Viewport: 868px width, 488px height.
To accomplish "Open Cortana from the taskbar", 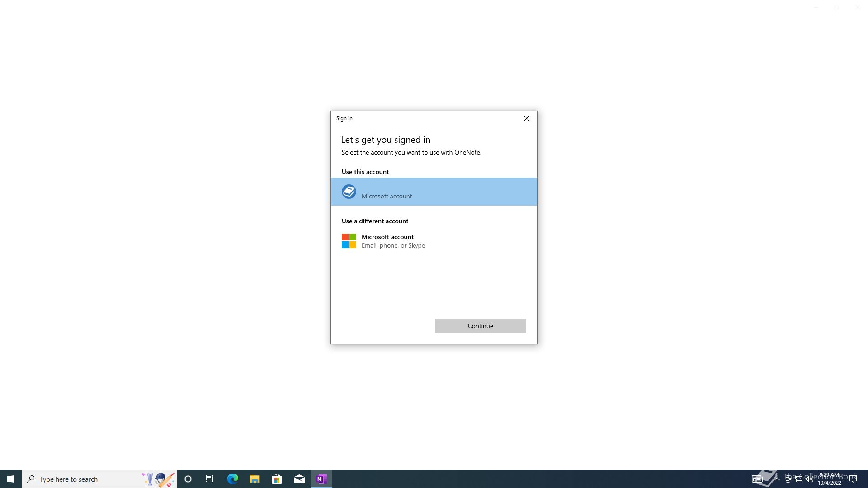I will (188, 479).
